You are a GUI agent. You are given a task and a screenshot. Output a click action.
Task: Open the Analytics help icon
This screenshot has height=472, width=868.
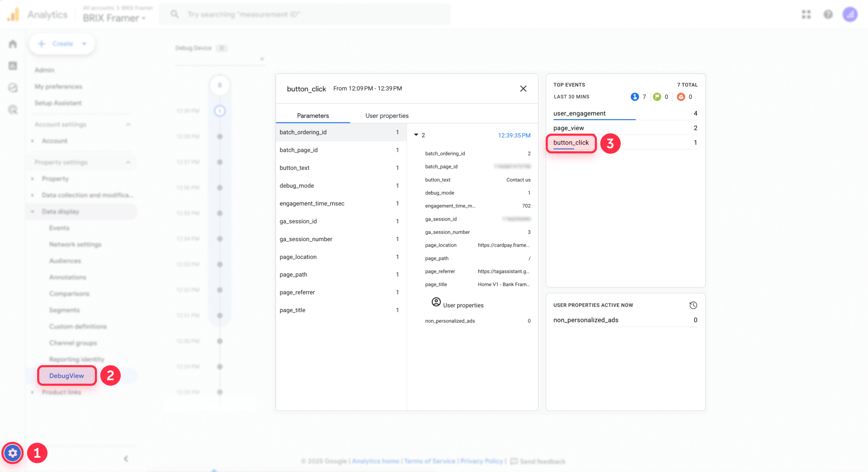828,14
